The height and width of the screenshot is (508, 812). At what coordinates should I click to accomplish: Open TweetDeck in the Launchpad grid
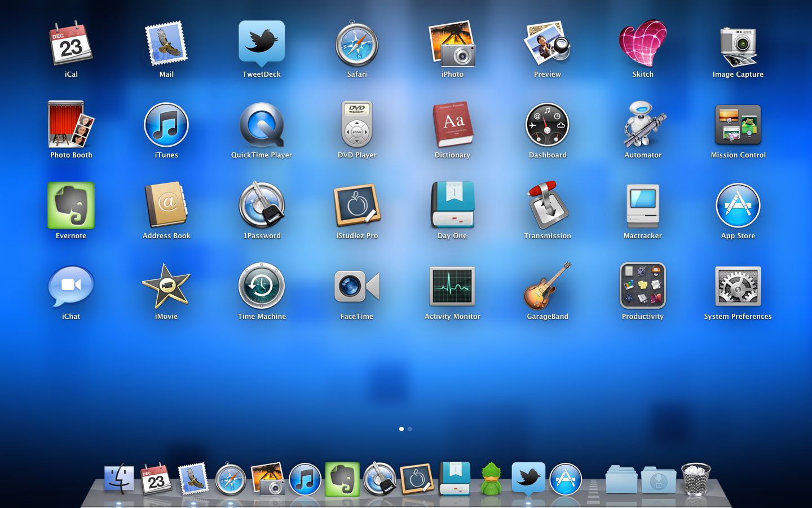262,44
